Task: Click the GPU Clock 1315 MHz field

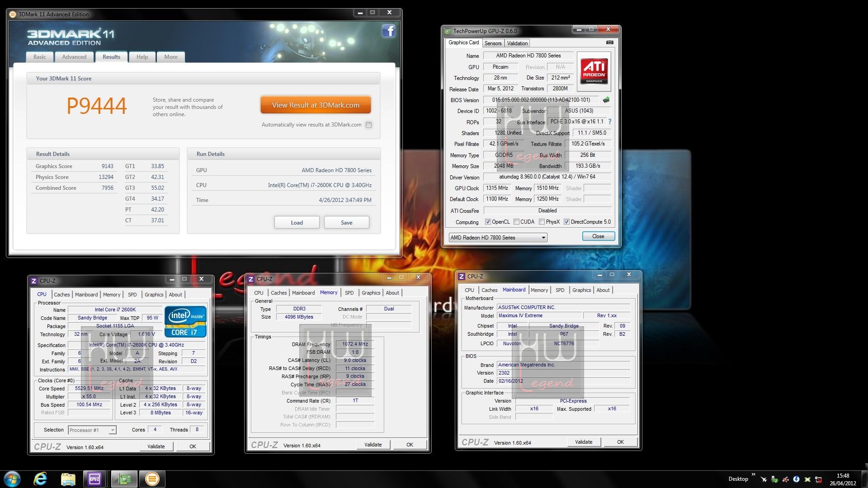Action: click(497, 188)
